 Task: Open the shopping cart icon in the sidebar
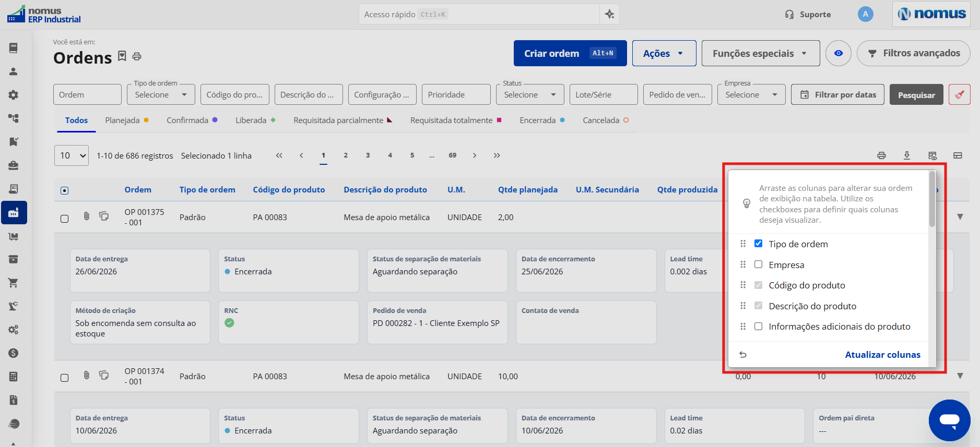(14, 283)
